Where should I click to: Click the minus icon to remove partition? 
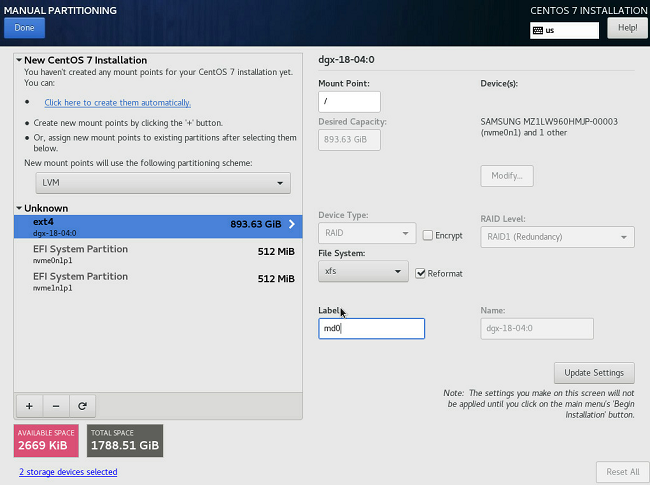pyautogui.click(x=55, y=406)
